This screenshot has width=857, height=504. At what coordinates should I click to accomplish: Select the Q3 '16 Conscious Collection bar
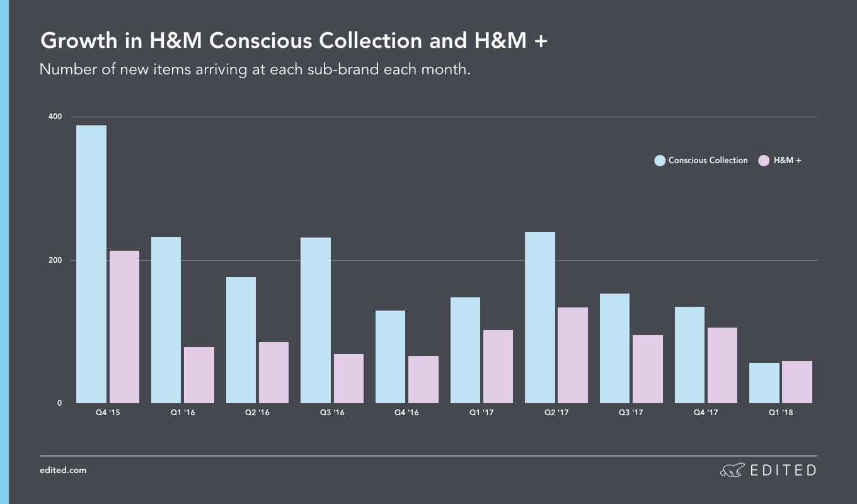pyautogui.click(x=316, y=321)
